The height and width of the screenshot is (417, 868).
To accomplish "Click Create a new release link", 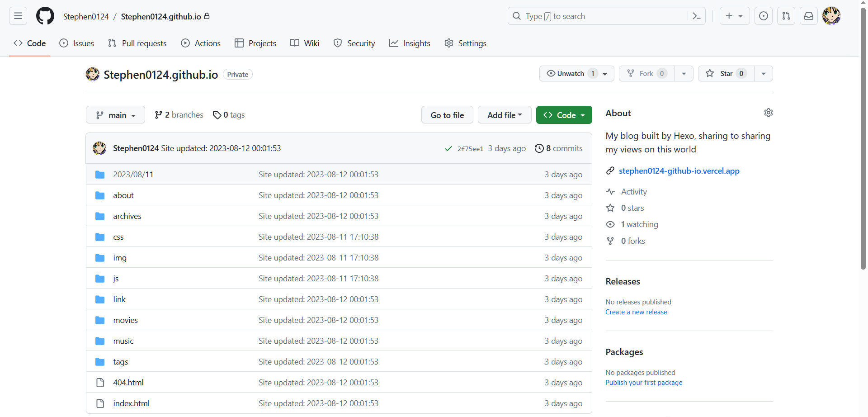I will (636, 312).
